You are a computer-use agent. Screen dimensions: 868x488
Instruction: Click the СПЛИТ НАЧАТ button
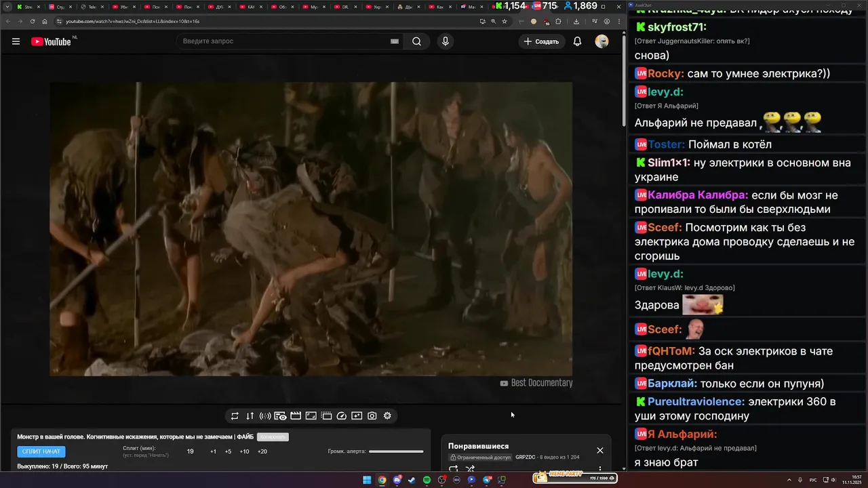coord(41,451)
